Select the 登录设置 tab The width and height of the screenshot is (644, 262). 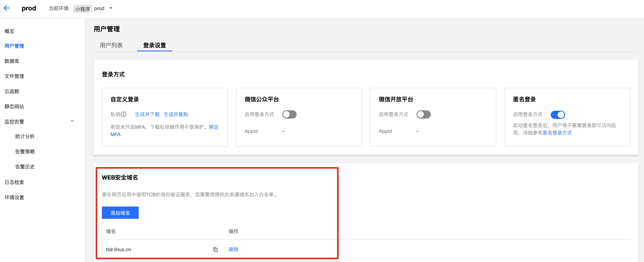click(x=154, y=45)
